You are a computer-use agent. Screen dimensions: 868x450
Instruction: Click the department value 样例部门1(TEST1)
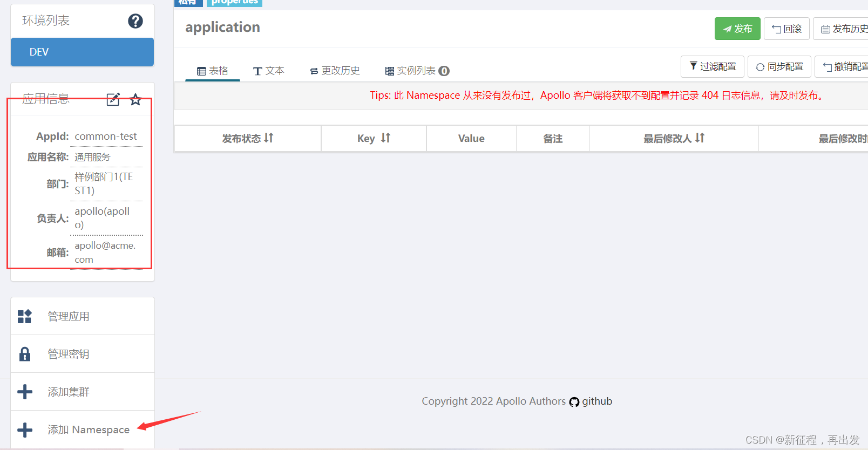104,183
